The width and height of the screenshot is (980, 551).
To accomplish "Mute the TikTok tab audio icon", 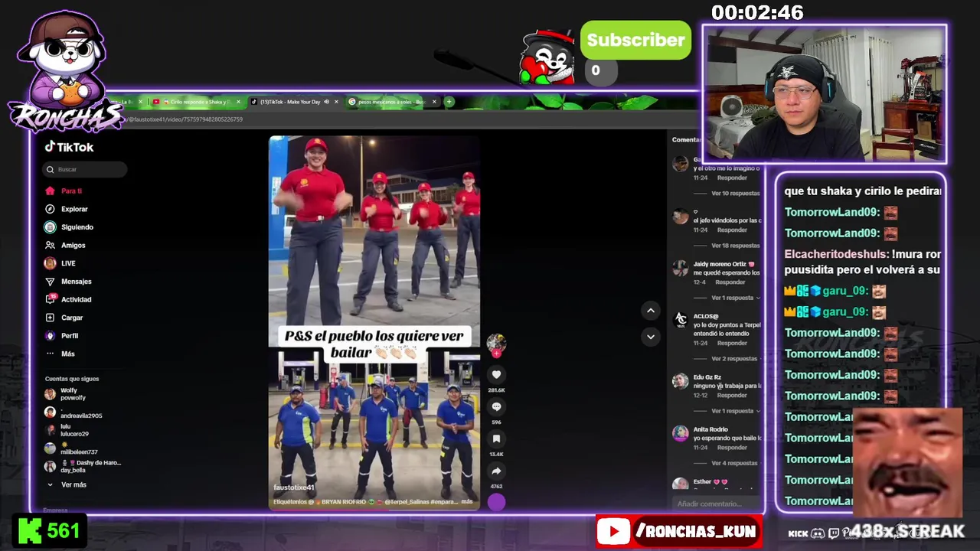I will (x=326, y=102).
